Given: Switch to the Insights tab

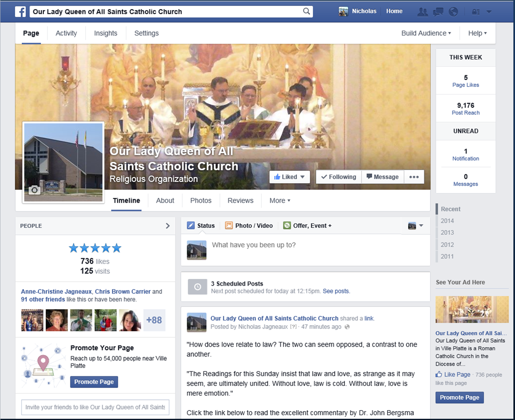Looking at the screenshot, I should click(x=106, y=33).
